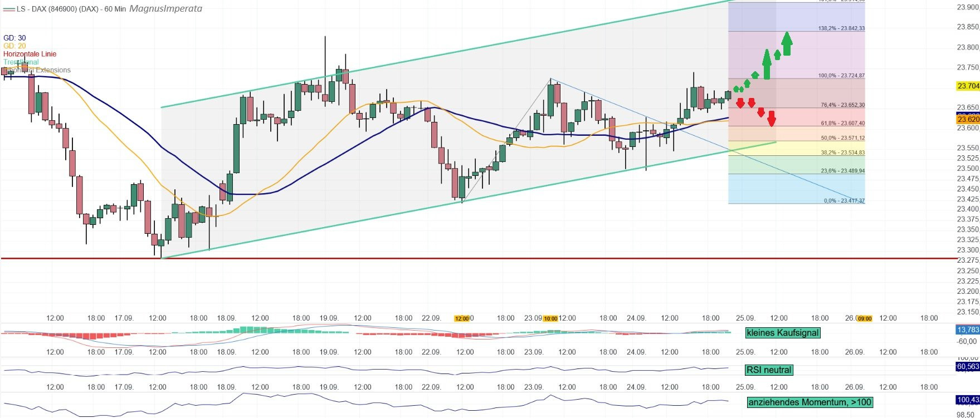
Task: Click the topmost large green up arrow
Action: click(787, 44)
